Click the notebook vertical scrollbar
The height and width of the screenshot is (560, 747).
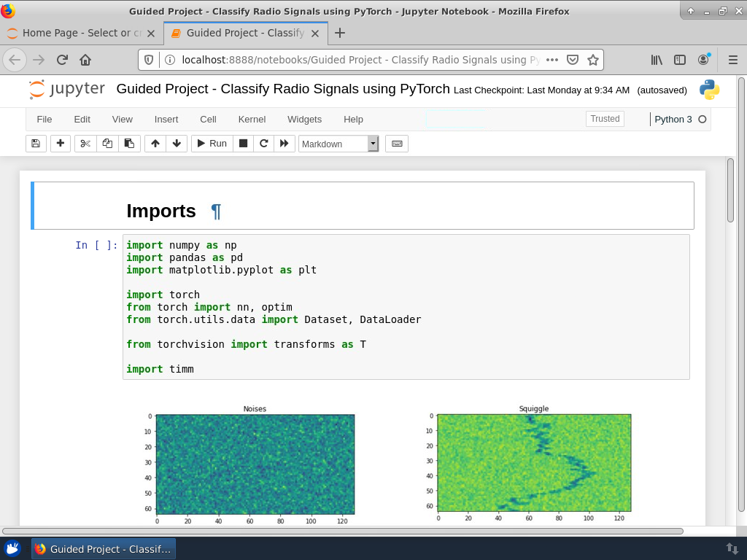(730, 190)
